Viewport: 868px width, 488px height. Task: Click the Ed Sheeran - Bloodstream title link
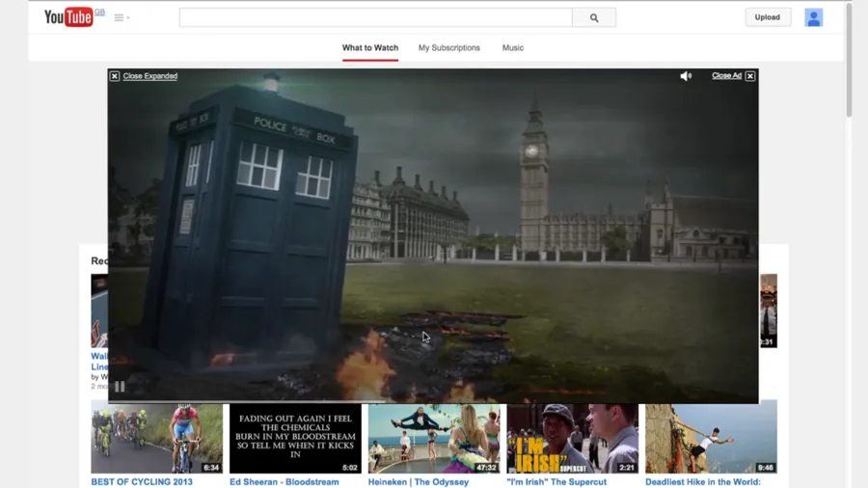tap(284, 482)
